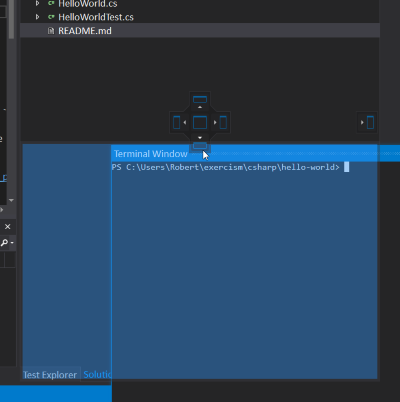Dock to the far right edge guide

coord(368,122)
